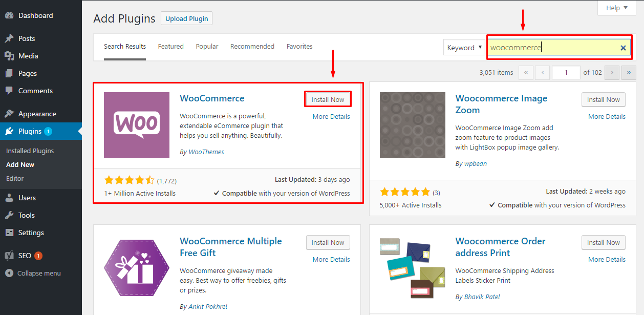Click 'Last Updated: 3 days ago' text
644x315 pixels.
(x=312, y=180)
